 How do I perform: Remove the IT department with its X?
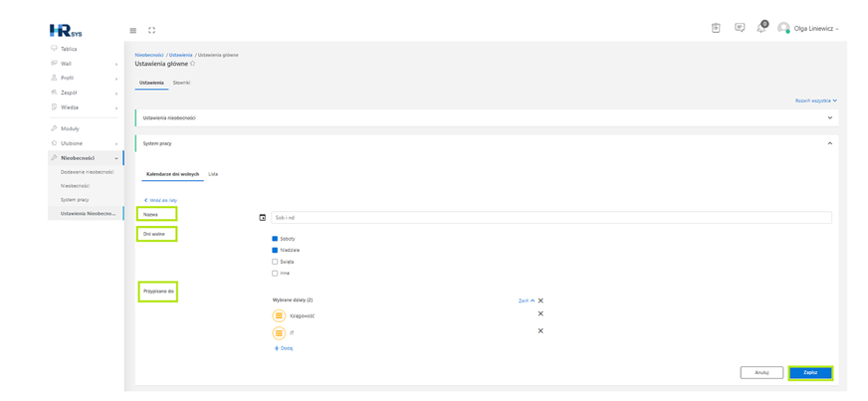coord(541,330)
